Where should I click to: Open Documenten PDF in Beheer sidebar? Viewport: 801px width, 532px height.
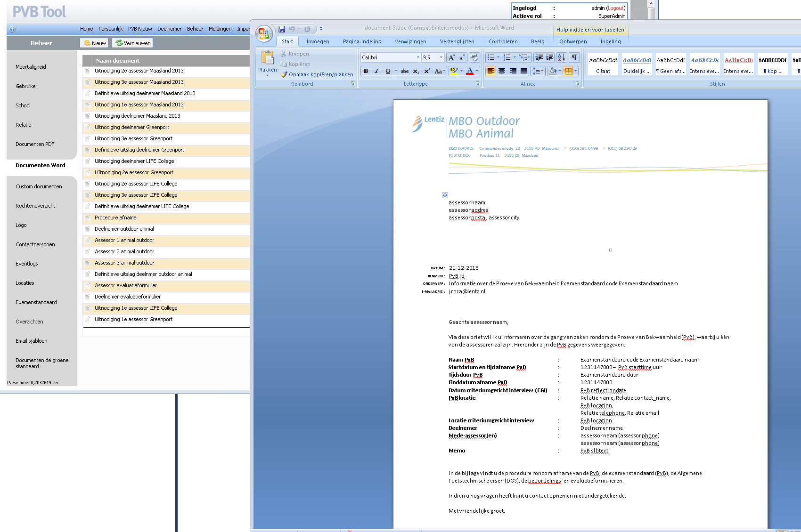click(x=35, y=144)
